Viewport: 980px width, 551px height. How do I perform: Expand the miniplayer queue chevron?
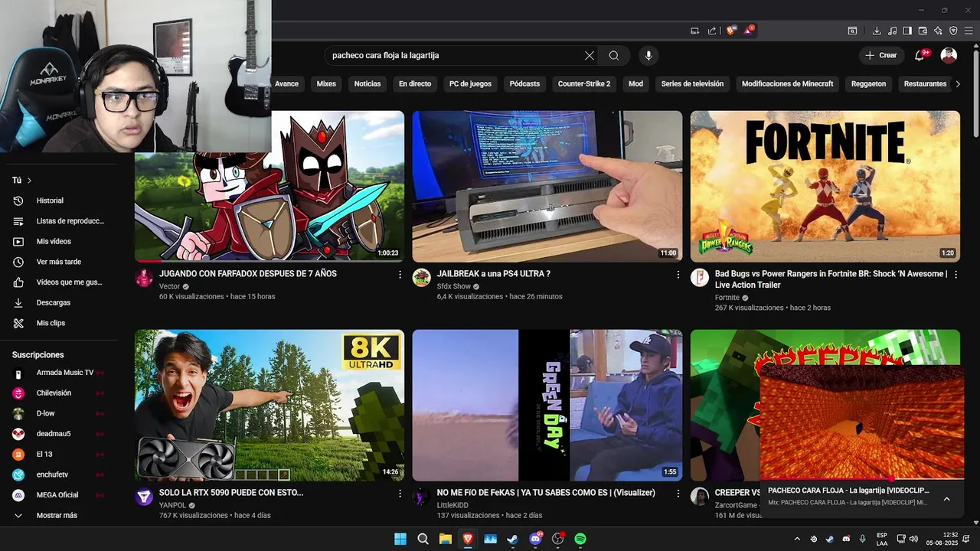946,499
